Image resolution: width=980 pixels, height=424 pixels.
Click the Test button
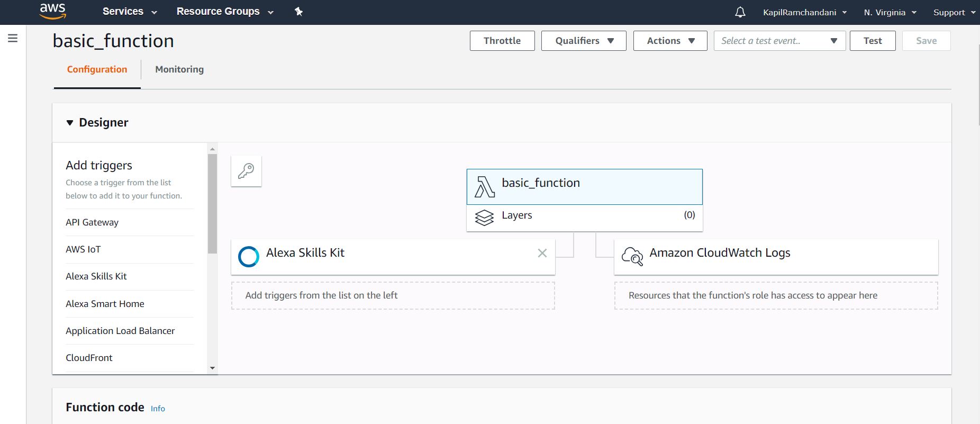pyautogui.click(x=873, y=41)
